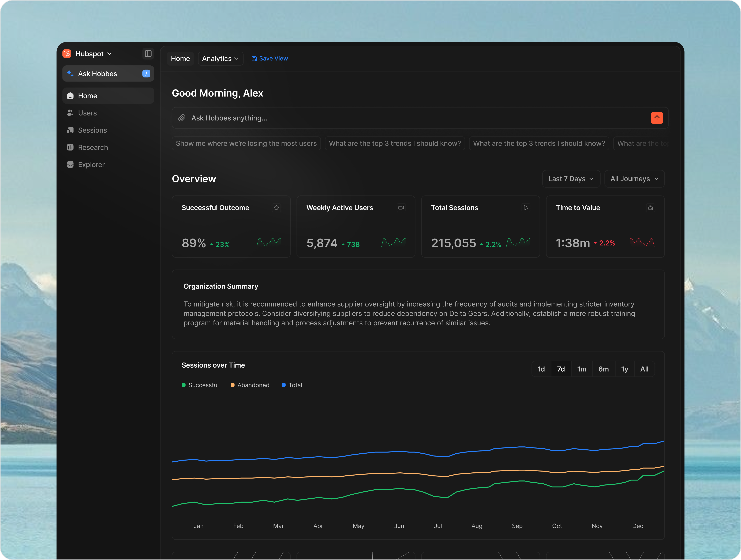
Task: Go to Sessions in the sidebar
Action: point(92,130)
